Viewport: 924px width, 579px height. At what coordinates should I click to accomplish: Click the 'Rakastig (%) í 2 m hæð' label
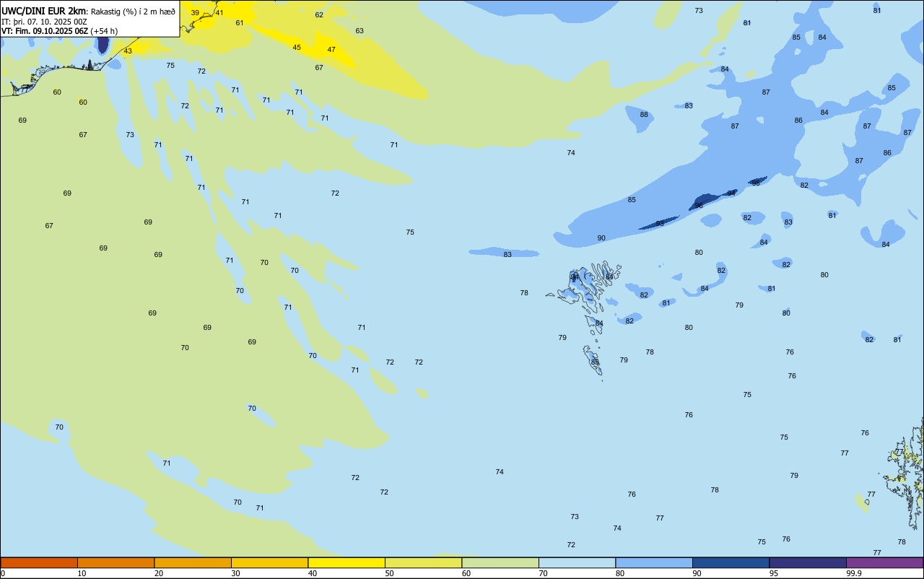coord(133,12)
